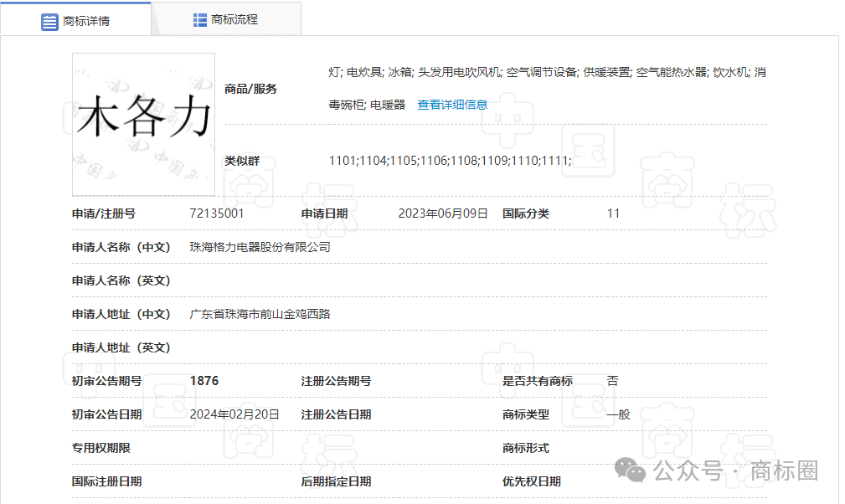Click the 商品/服务 label
Viewport: 845px width, 504px height.
[x=250, y=89]
